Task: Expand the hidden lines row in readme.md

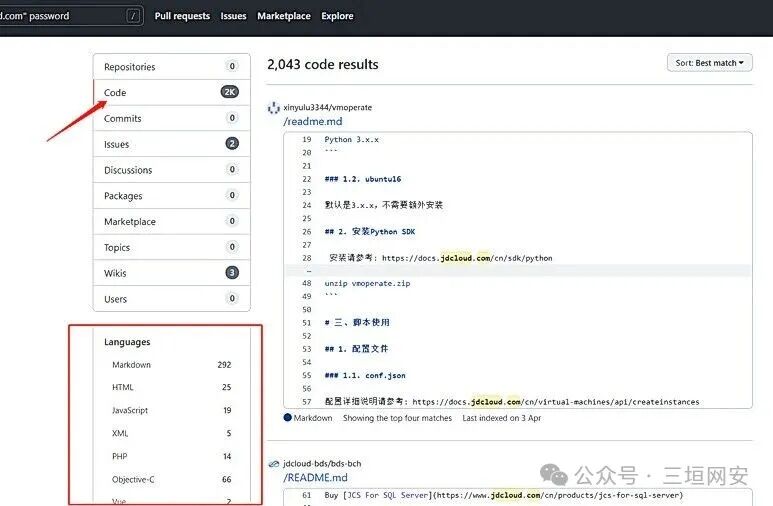Action: tap(518, 271)
